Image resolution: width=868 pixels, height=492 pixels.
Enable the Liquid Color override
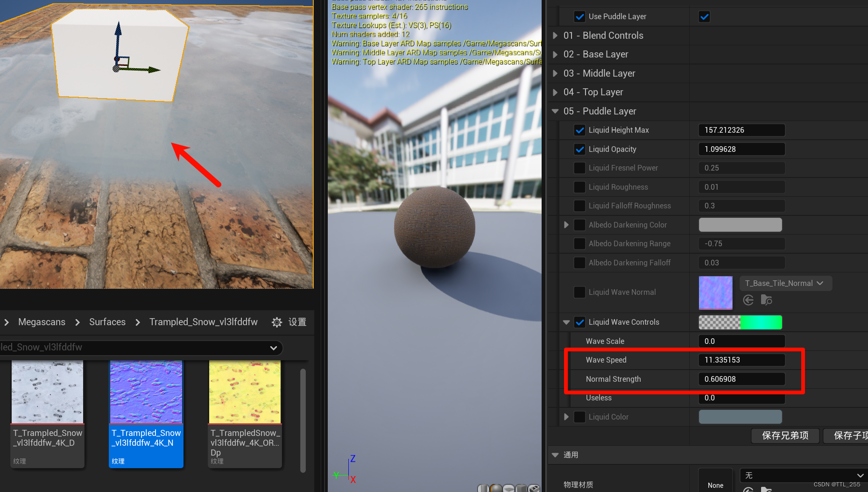[579, 417]
